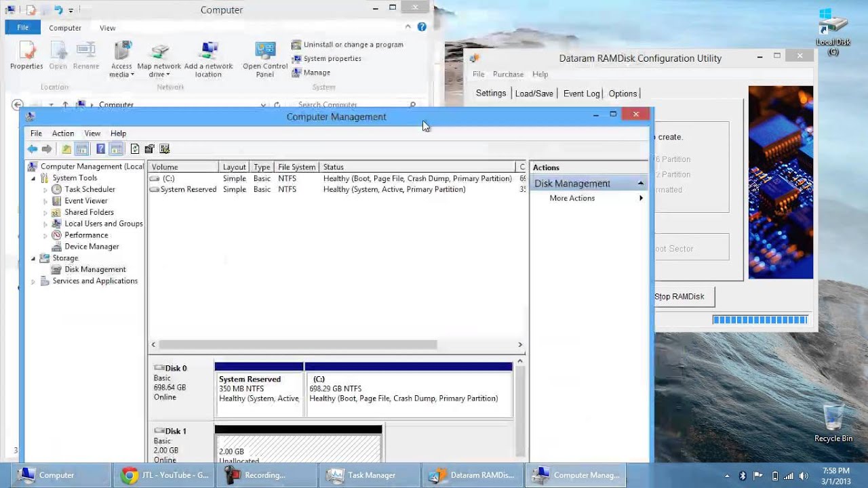This screenshot has width=868, height=488.
Task: Expand the Performance node
Action: [x=45, y=235]
